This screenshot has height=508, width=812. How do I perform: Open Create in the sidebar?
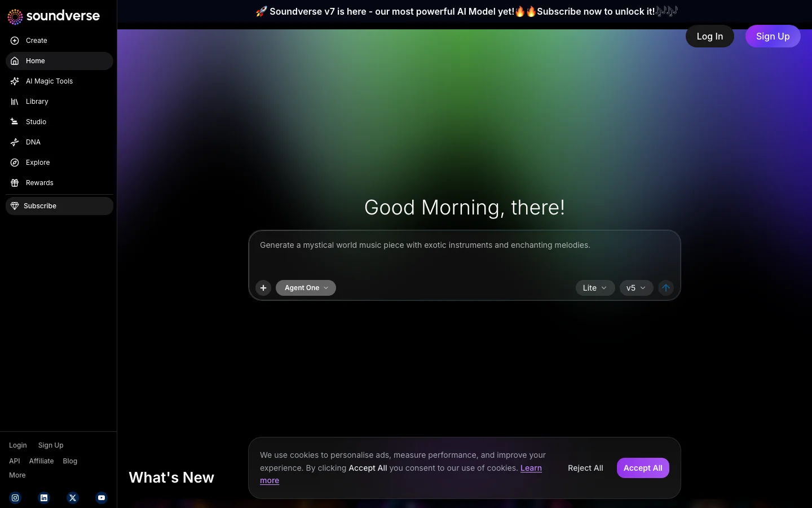(x=59, y=41)
